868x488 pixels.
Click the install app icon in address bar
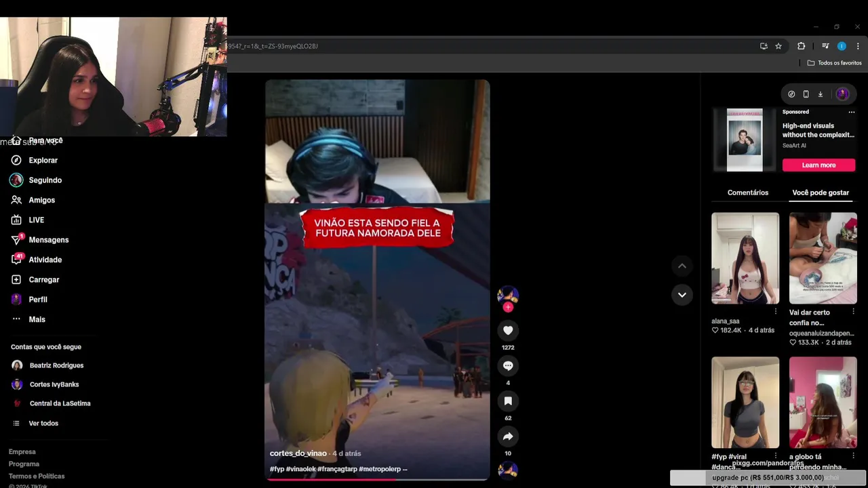coord(764,46)
